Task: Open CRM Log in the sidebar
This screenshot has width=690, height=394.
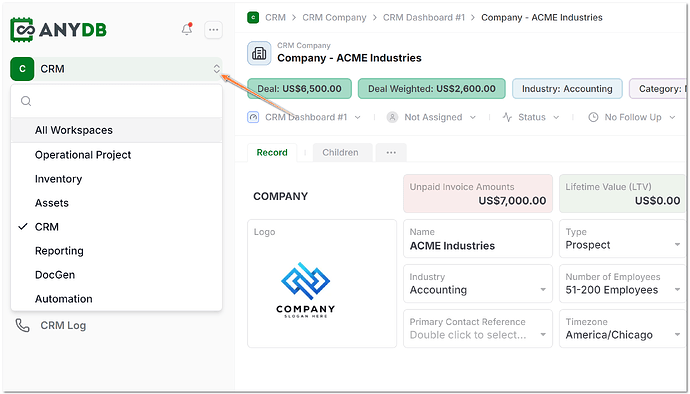Action: [63, 326]
